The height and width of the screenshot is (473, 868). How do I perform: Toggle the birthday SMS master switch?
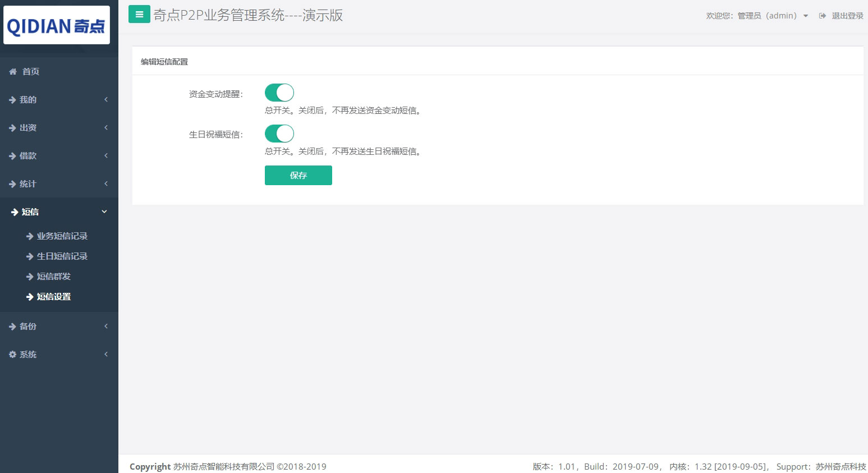(x=279, y=133)
